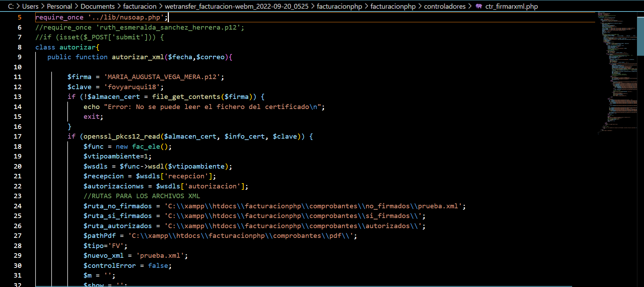The width and height of the screenshot is (644, 287).
Task: Click '$pathPdf' variable
Action: click(99, 236)
